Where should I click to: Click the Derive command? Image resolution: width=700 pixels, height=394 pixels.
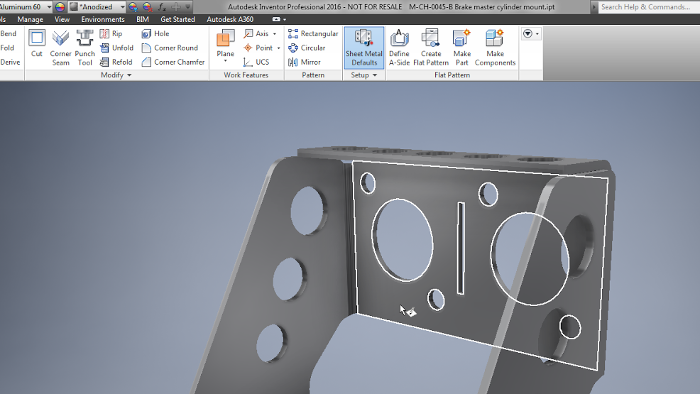click(x=10, y=62)
